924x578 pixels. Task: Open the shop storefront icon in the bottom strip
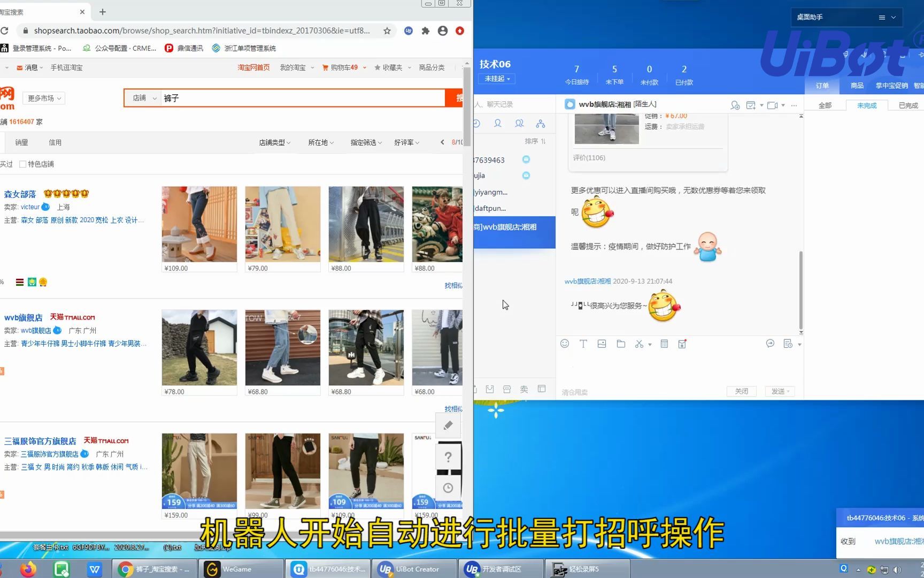pos(507,389)
